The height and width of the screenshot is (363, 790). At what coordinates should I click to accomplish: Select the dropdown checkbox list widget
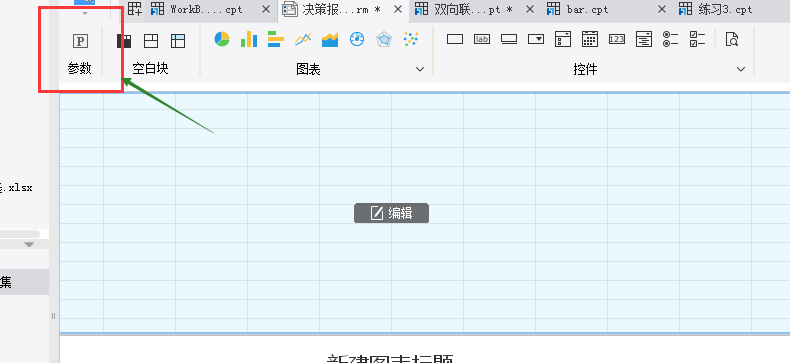pyautogui.click(x=563, y=39)
